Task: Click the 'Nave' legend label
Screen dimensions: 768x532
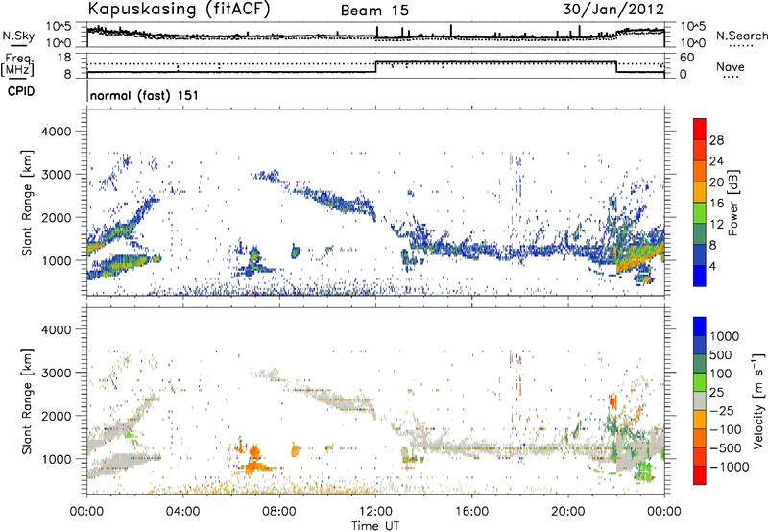Action: [x=731, y=66]
